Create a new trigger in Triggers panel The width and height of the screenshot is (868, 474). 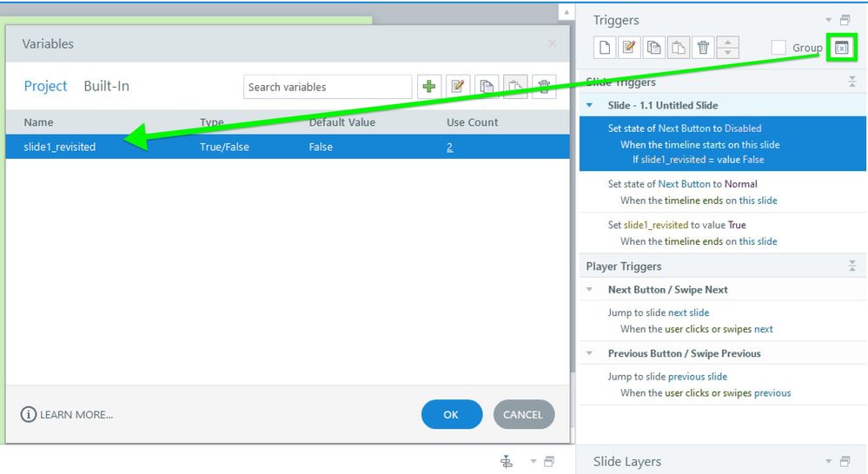605,48
